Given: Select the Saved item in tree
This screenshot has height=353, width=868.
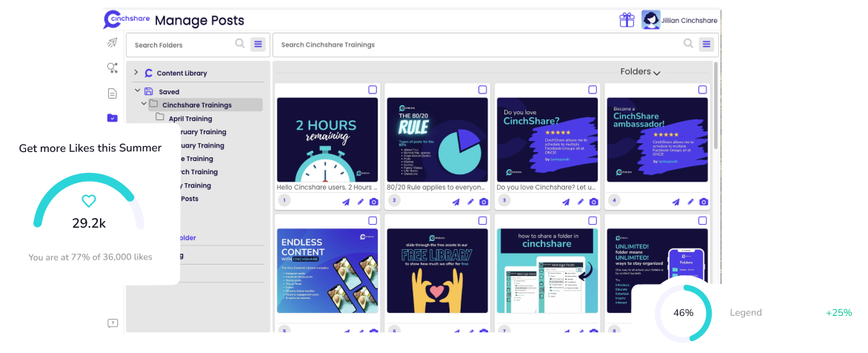Looking at the screenshot, I should click(169, 92).
